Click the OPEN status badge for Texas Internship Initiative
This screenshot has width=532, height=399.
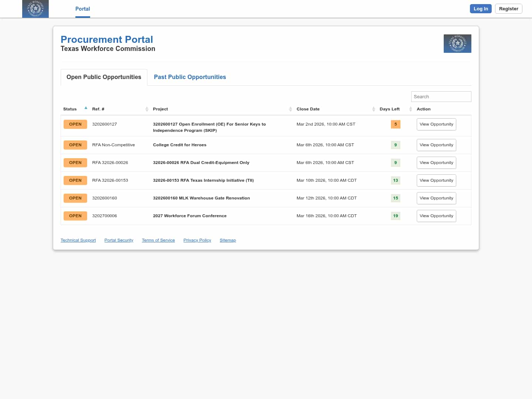click(x=75, y=181)
